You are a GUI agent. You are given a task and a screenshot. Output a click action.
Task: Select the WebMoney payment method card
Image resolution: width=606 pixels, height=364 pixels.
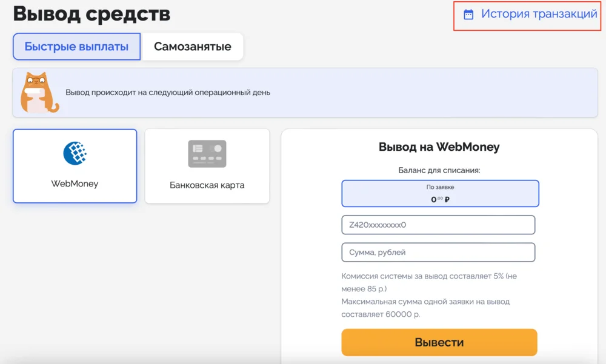(x=75, y=166)
